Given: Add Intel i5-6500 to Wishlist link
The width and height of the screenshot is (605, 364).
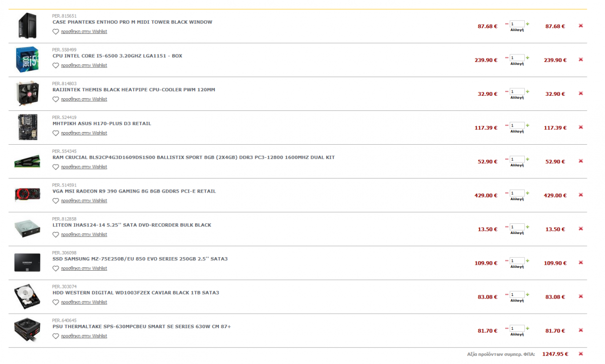Looking at the screenshot, I should [84, 66].
